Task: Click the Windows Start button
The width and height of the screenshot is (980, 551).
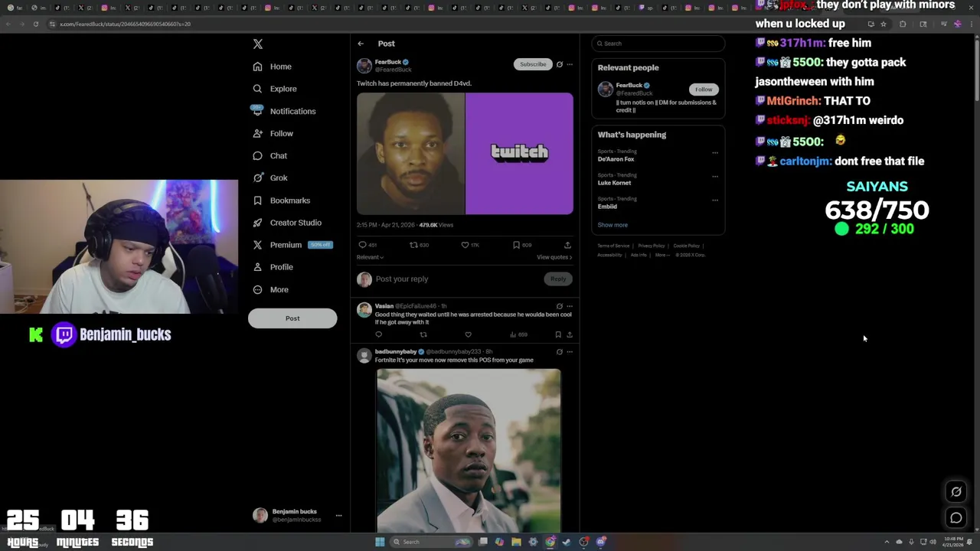Action: 380,542
